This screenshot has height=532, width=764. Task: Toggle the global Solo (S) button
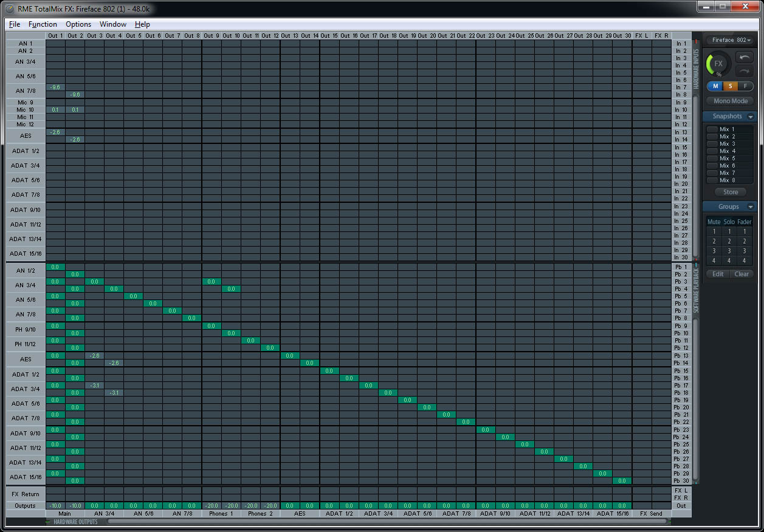pyautogui.click(x=730, y=86)
